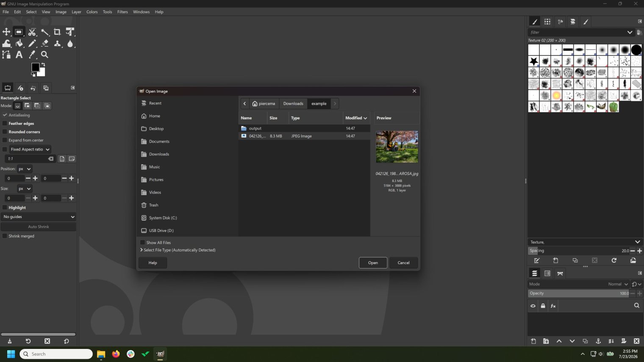
Task: Toggle Feather edges checkbox
Action: (5, 124)
